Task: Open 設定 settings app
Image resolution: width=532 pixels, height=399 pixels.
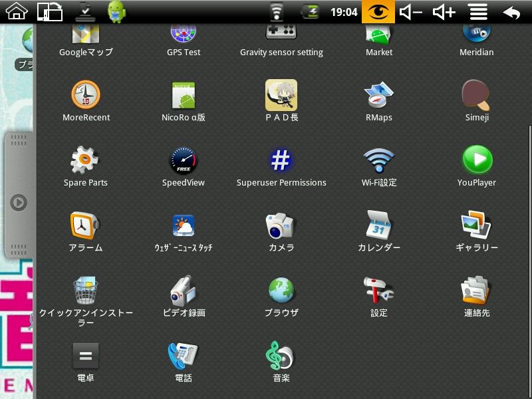Action: 379,297
